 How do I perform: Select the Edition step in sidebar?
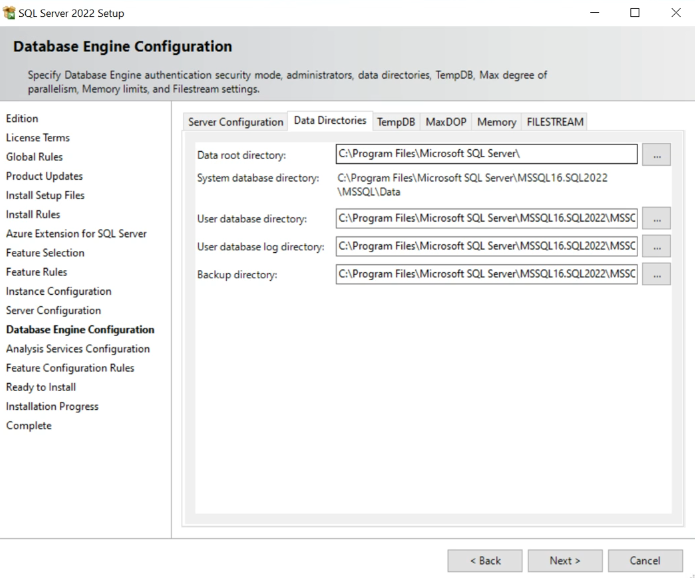[x=22, y=118]
